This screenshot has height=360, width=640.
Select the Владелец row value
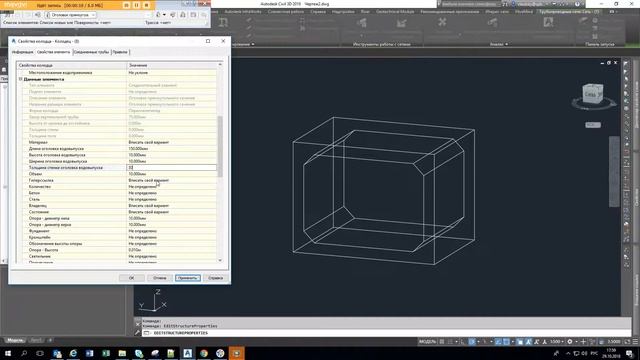point(172,205)
